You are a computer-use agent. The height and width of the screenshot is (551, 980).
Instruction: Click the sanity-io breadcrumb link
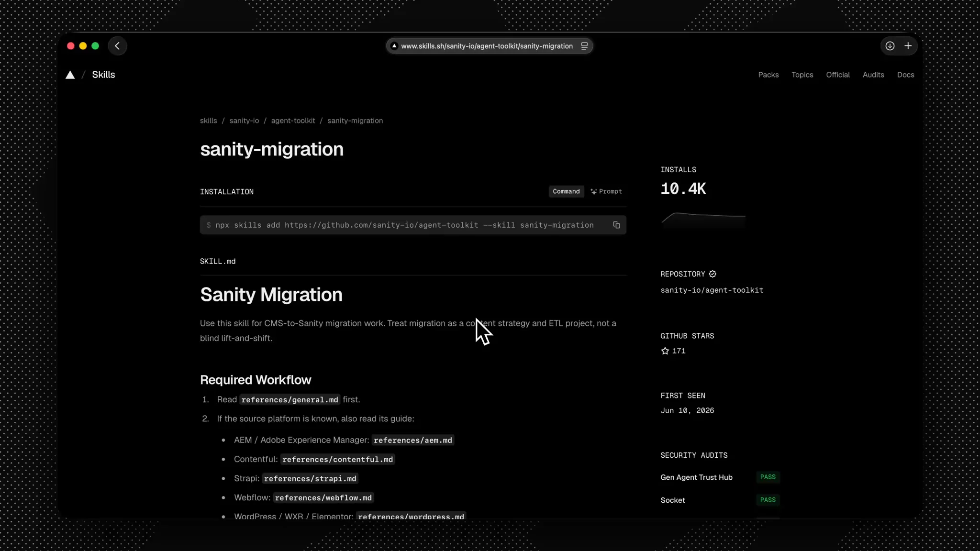click(244, 121)
